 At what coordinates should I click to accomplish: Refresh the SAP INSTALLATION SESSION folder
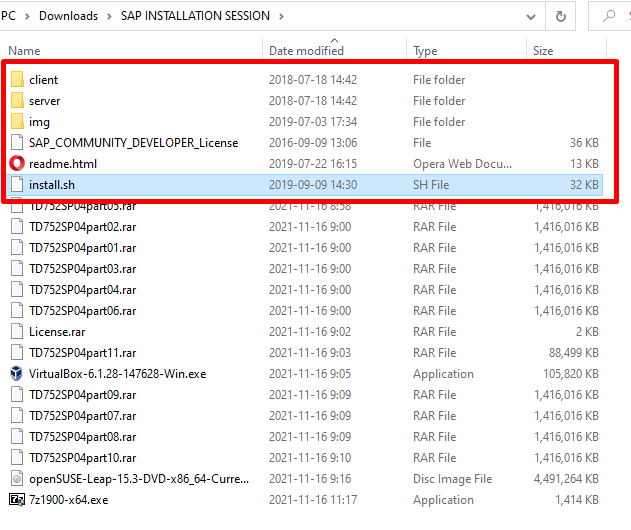click(561, 16)
